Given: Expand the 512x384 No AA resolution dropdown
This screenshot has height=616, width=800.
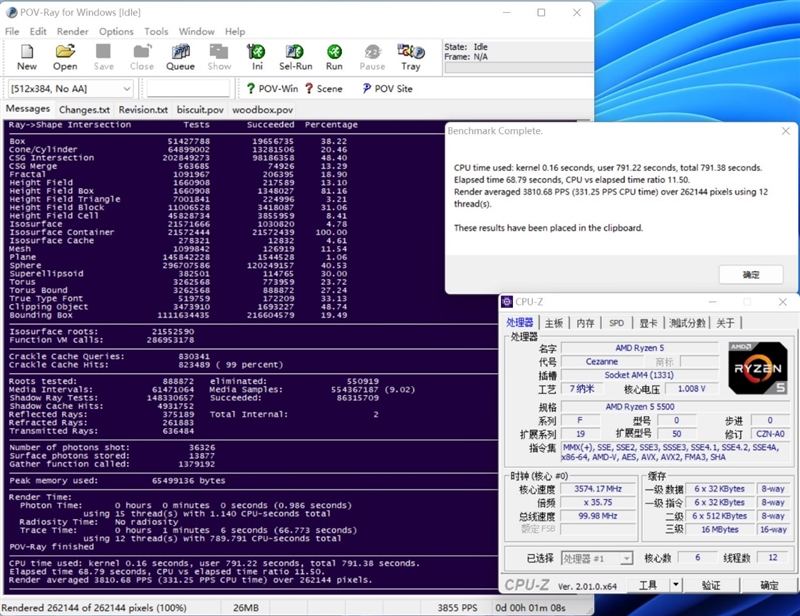Looking at the screenshot, I should click(124, 89).
